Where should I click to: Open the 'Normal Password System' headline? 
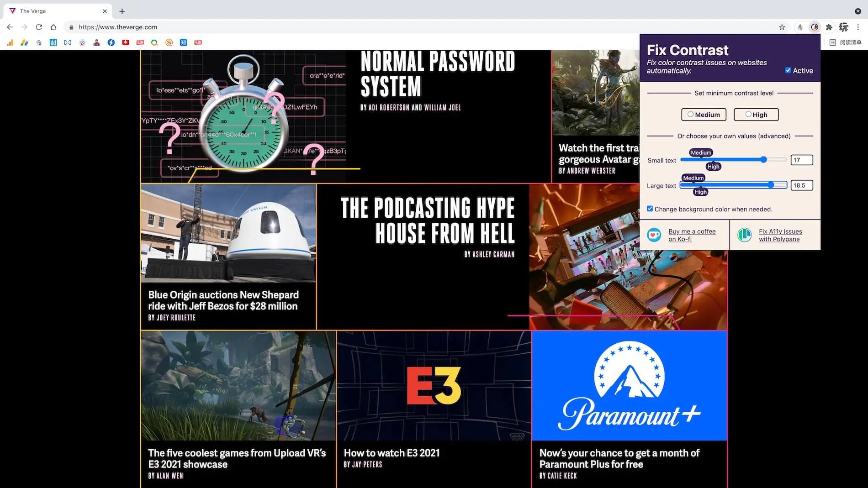pos(438,74)
